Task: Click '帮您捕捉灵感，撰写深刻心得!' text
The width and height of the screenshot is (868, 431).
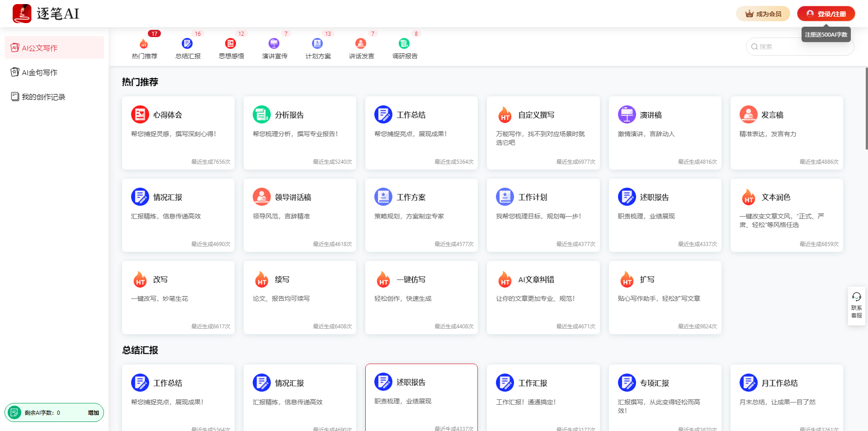Action: click(174, 134)
